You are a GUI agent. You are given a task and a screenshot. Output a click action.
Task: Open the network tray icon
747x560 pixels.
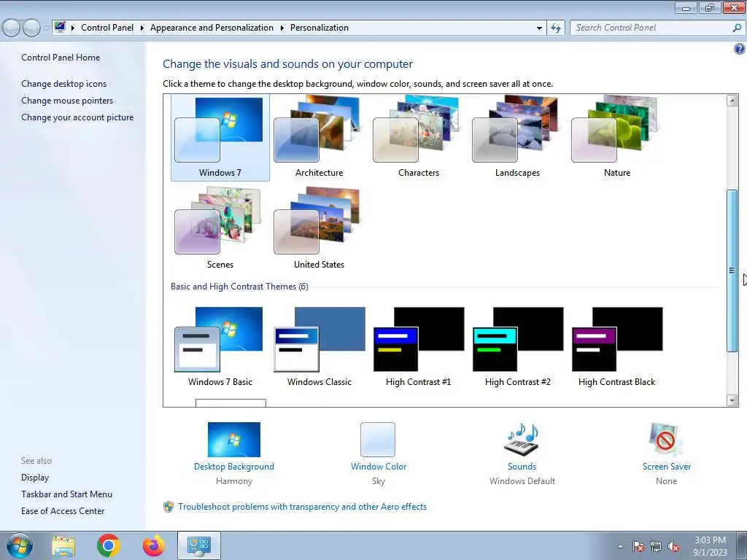point(656,546)
